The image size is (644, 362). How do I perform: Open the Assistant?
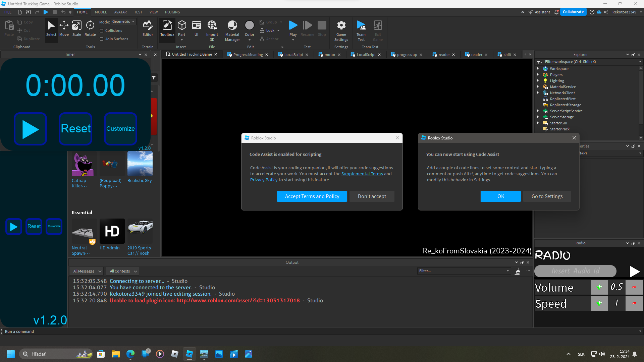click(x=539, y=12)
